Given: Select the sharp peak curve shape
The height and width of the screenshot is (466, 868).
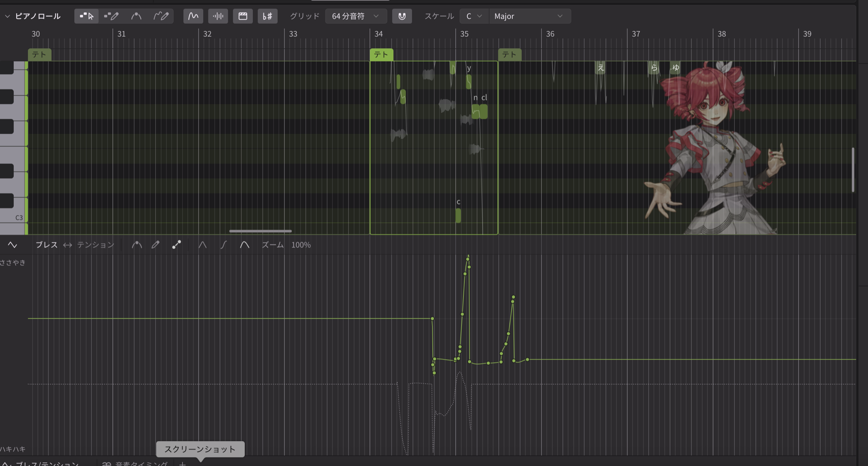Looking at the screenshot, I should [202, 245].
